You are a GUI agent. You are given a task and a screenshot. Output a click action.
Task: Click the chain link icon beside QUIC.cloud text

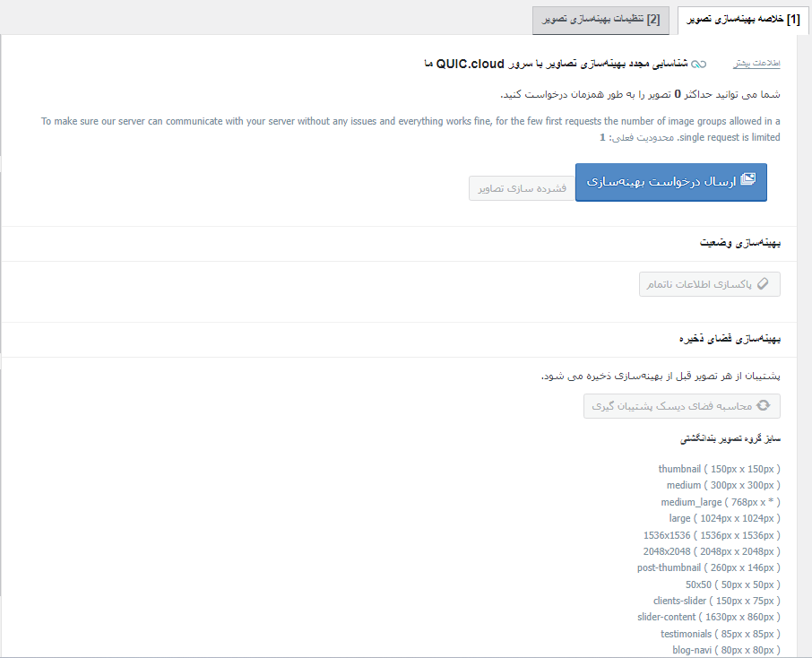698,64
